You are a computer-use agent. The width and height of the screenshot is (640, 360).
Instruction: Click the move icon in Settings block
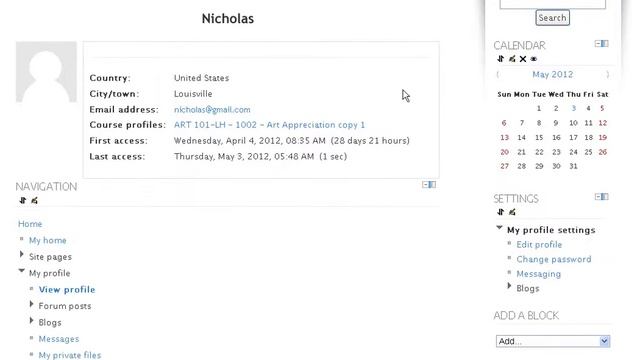tap(500, 212)
